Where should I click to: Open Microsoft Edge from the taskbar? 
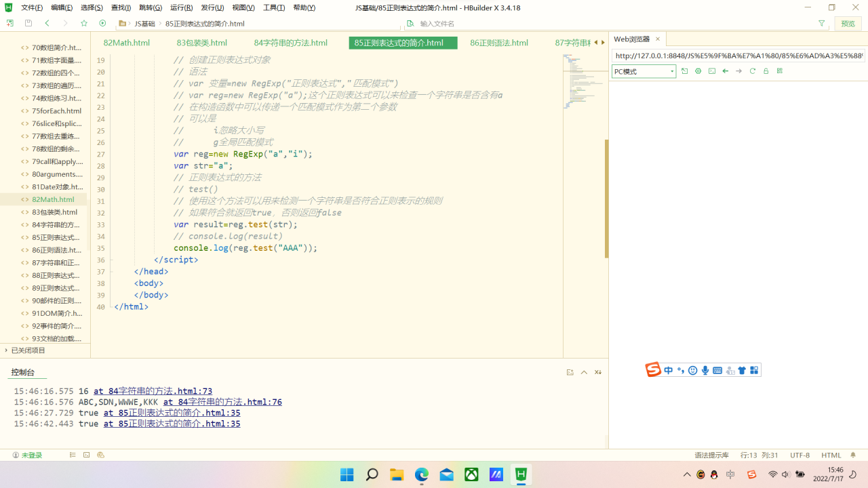(x=422, y=474)
